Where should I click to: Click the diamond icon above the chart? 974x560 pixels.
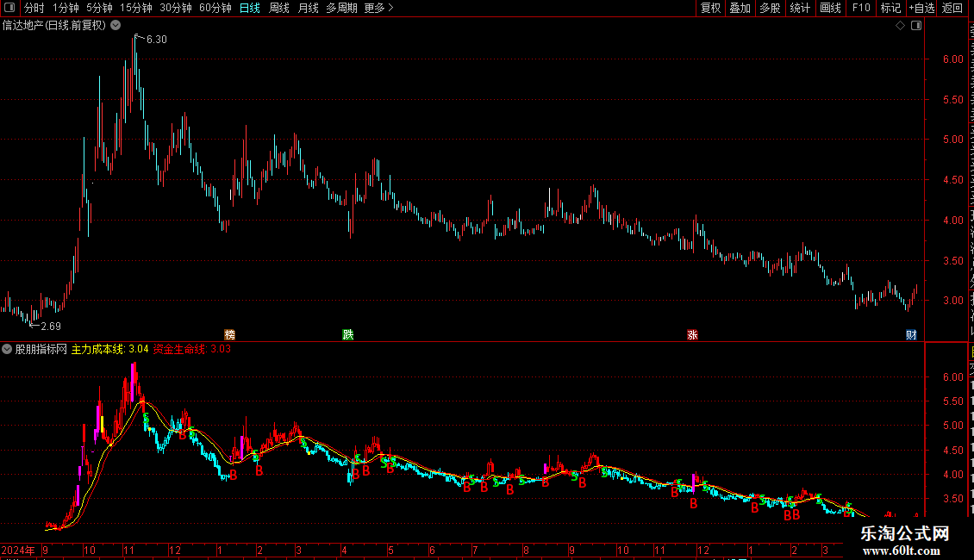[x=900, y=26]
